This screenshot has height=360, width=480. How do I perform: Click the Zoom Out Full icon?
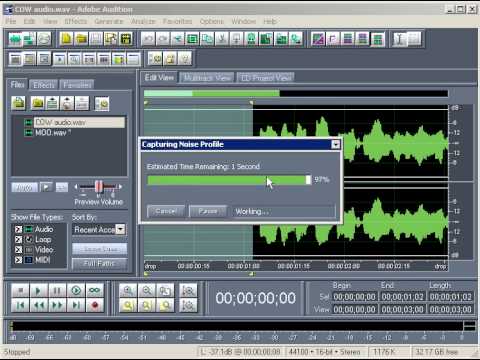coord(165,291)
